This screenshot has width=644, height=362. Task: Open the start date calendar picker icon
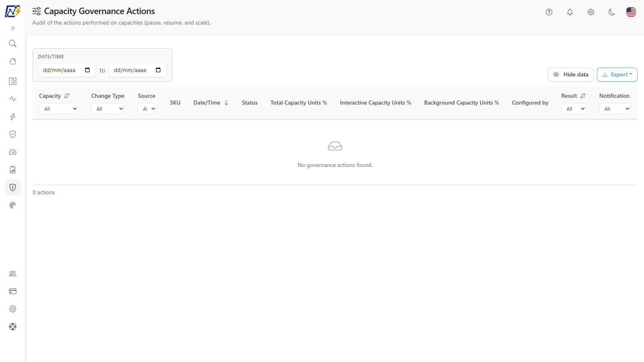click(x=87, y=70)
